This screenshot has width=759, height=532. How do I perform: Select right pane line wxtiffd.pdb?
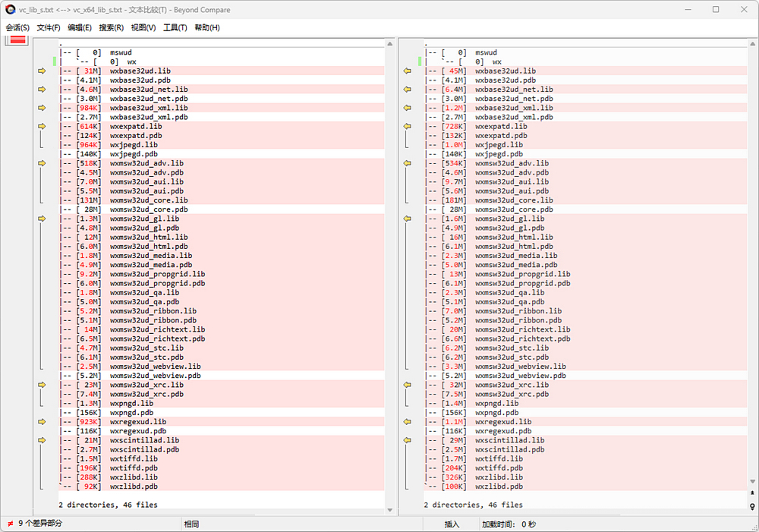(586, 468)
